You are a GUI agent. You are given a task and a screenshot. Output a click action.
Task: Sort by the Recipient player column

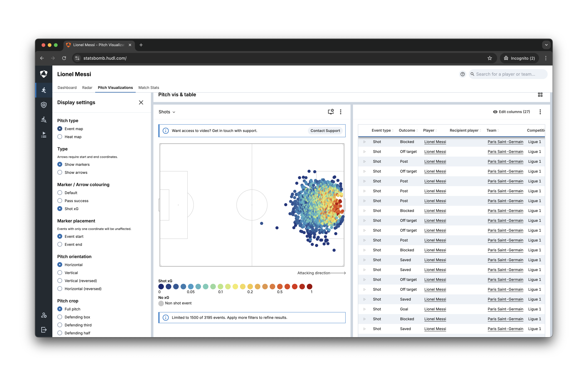point(465,130)
